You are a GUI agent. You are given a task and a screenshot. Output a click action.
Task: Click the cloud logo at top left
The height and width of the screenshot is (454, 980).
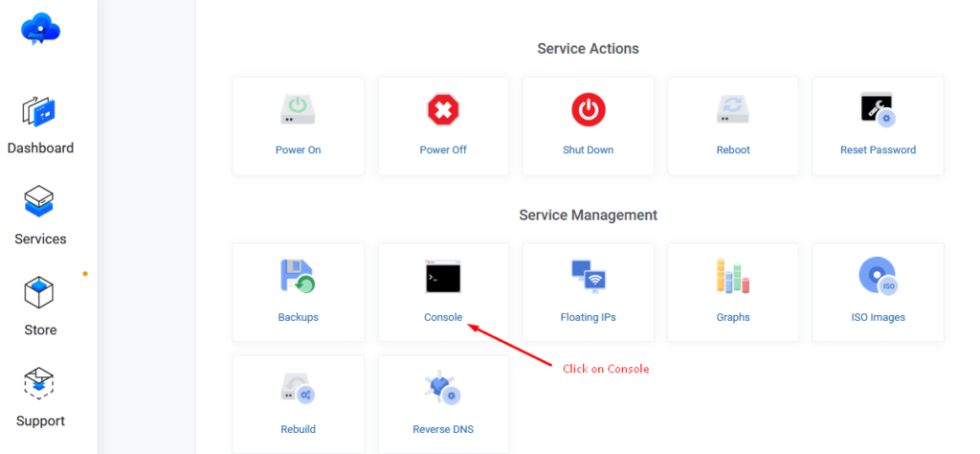coord(40,29)
